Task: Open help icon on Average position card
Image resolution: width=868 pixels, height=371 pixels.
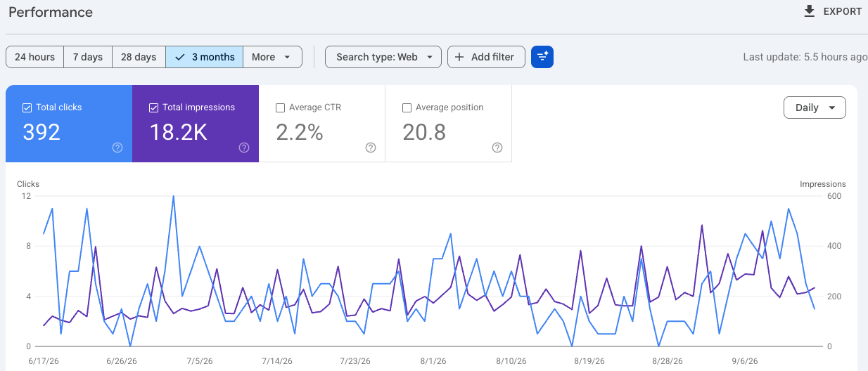Action: (x=497, y=148)
